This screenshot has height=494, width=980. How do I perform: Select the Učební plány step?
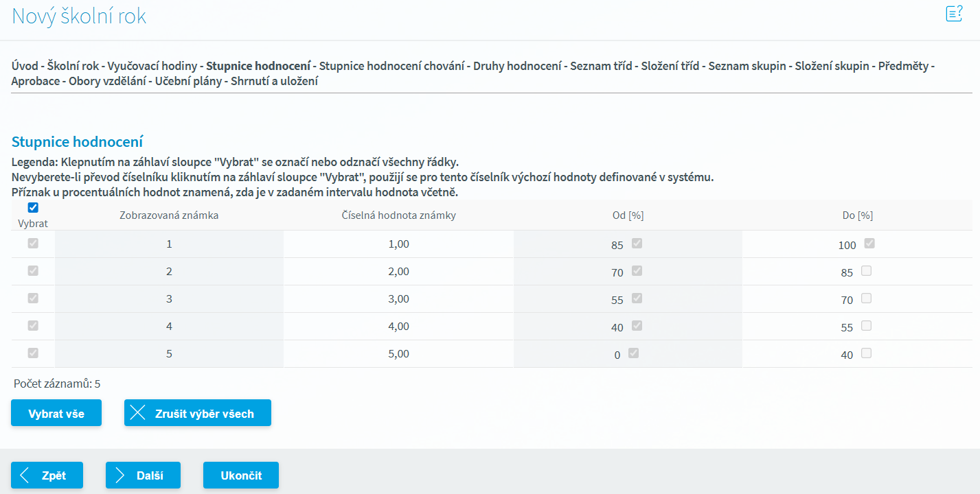(x=188, y=81)
